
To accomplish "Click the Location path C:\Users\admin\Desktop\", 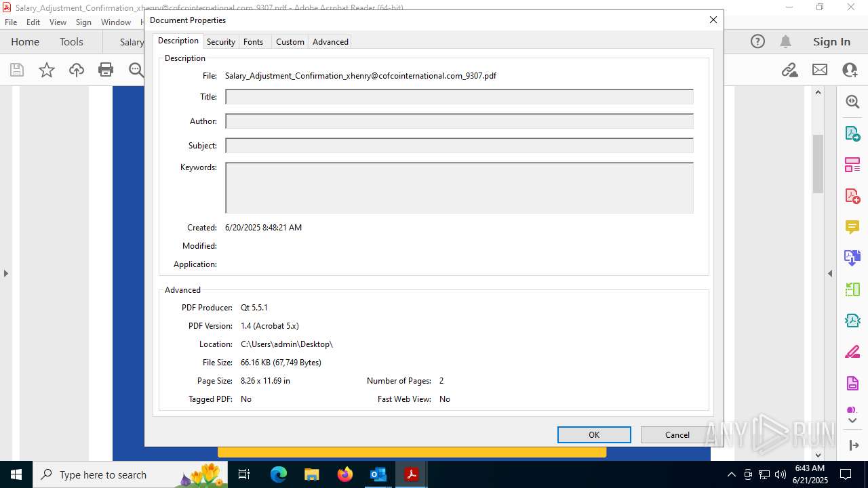I will tap(287, 344).
